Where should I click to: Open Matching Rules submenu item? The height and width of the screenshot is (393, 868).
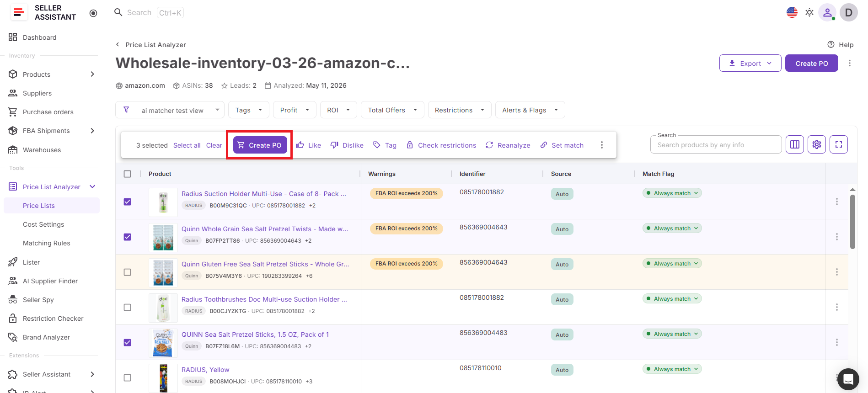47,243
